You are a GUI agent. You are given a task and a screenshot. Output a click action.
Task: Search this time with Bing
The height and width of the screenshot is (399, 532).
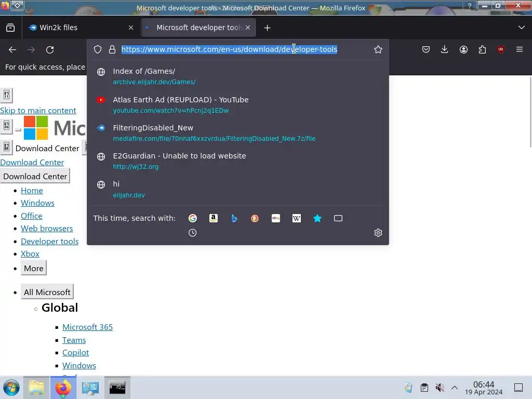pos(234,218)
